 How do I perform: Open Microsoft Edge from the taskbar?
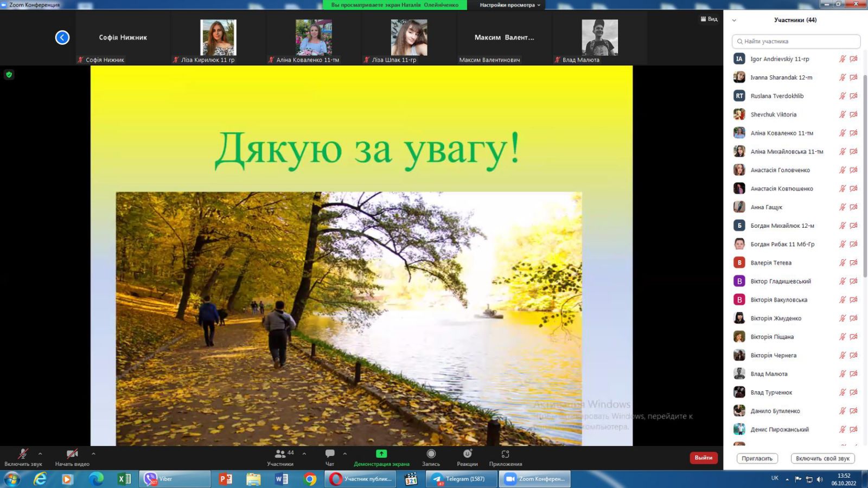tap(96, 479)
